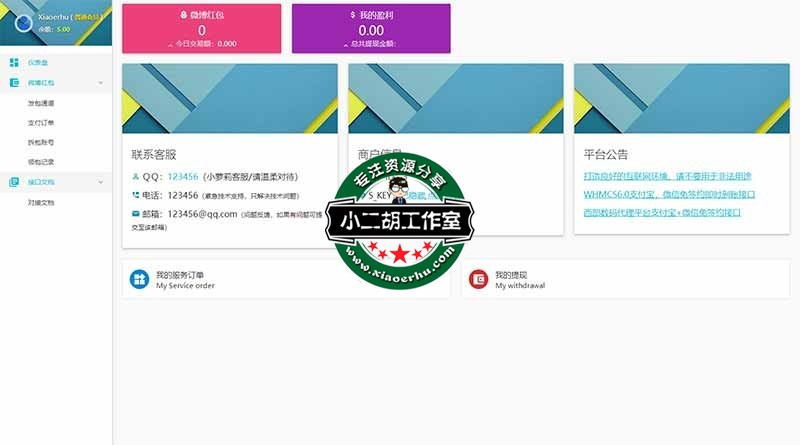Open the 支付订单 submenu item
This screenshot has width=800, height=445.
[41, 122]
